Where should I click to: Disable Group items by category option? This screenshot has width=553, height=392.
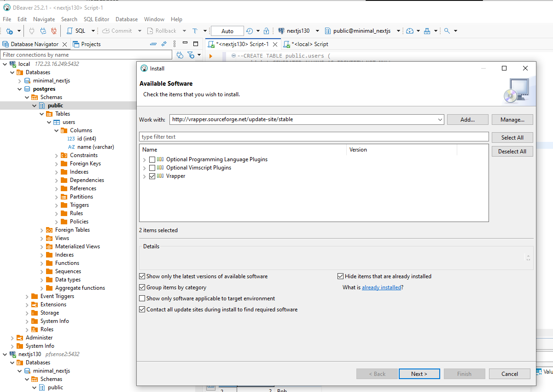click(142, 287)
